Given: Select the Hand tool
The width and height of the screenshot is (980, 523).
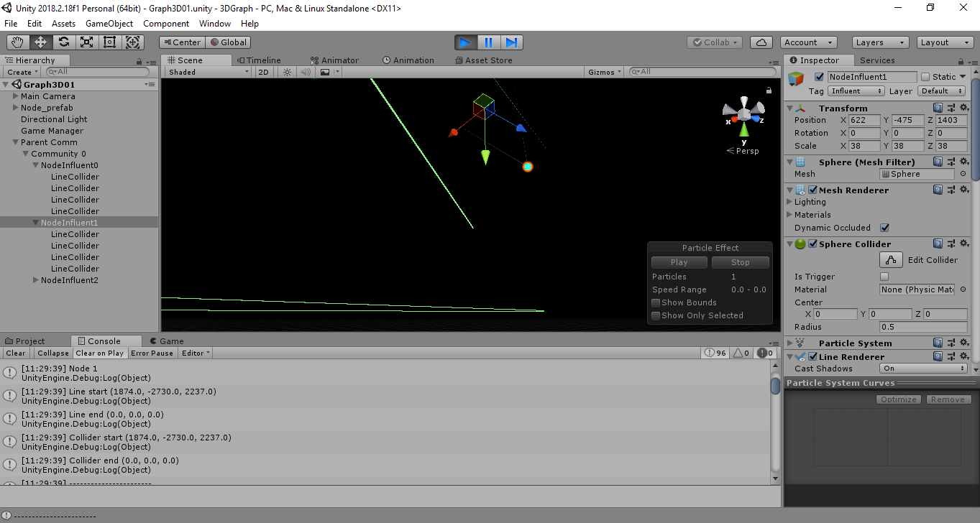Looking at the screenshot, I should [x=18, y=42].
